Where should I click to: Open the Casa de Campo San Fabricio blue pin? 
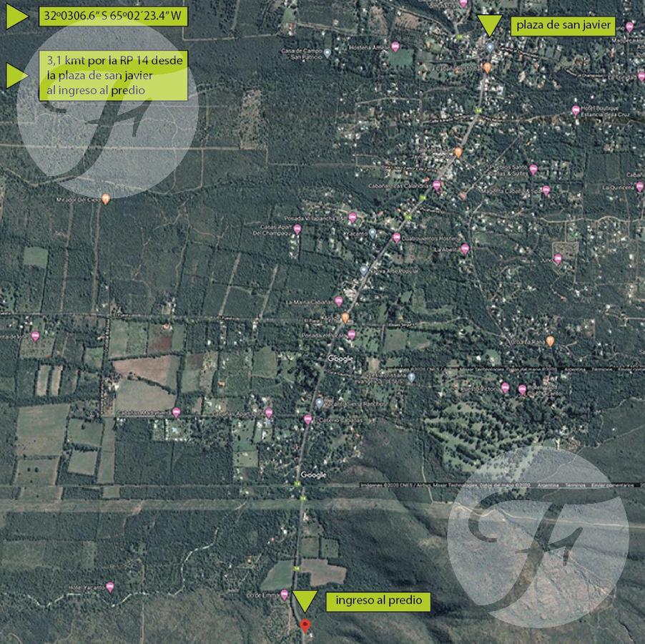[x=328, y=53]
